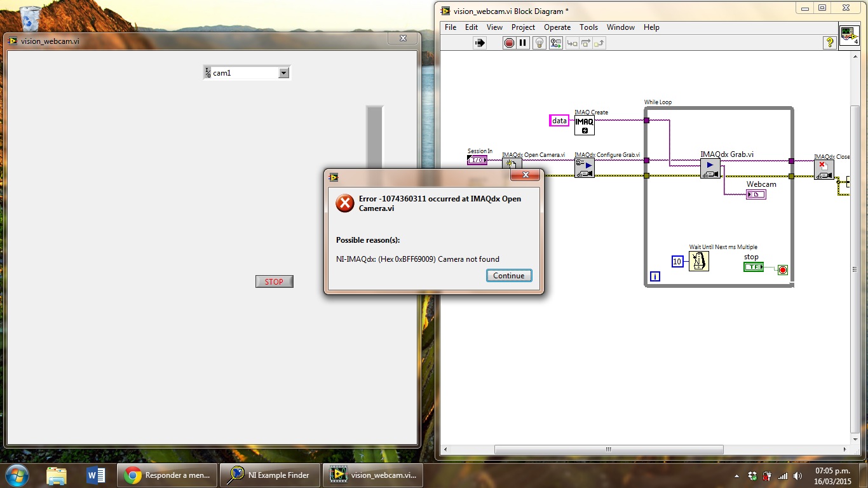Click the Session In terminal
Viewport: 868px width, 488px height.
click(x=477, y=160)
